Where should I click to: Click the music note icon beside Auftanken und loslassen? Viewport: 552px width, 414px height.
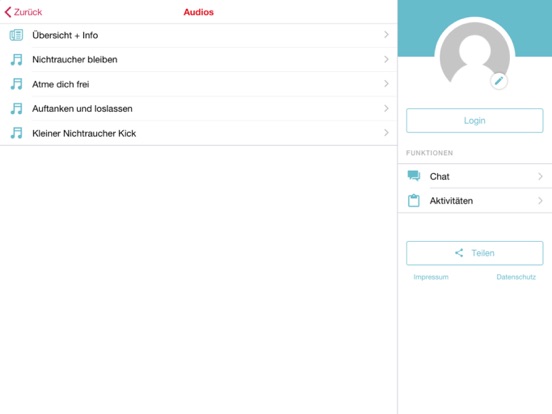(x=16, y=108)
